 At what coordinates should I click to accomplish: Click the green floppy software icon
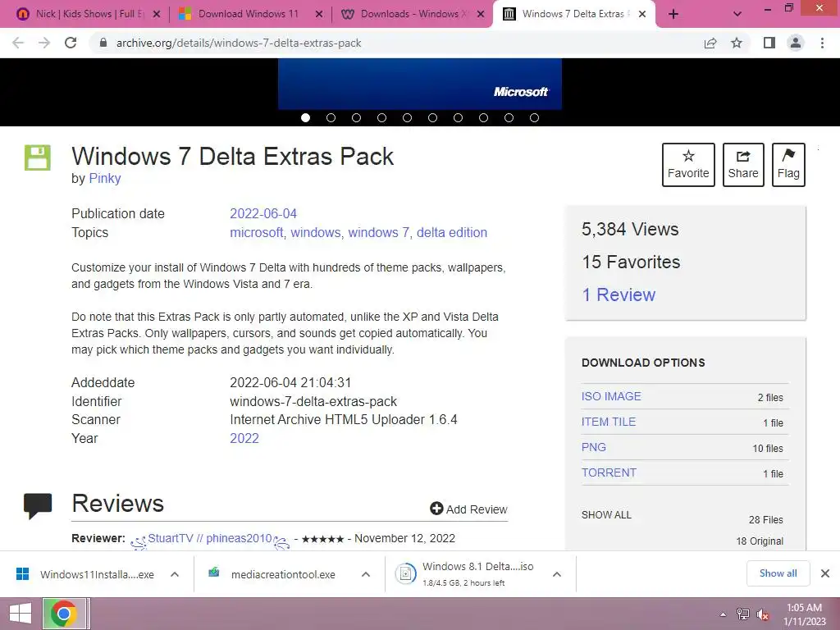click(38, 157)
